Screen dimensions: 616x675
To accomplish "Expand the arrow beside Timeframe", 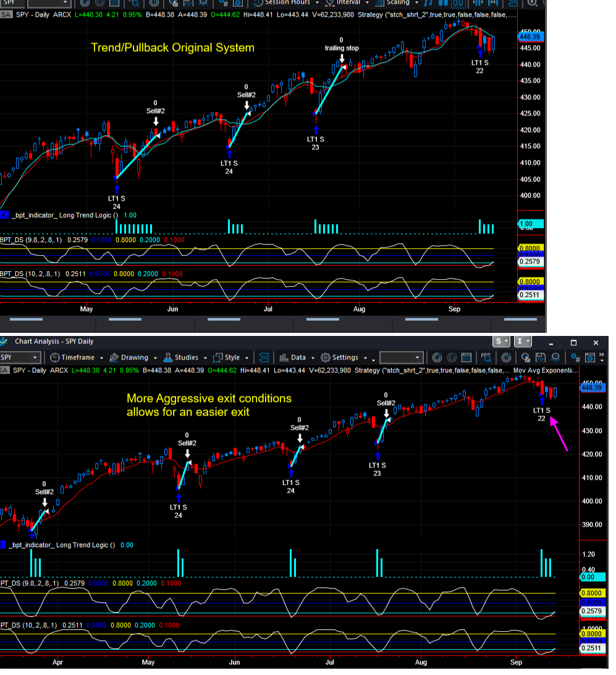I will (x=102, y=358).
